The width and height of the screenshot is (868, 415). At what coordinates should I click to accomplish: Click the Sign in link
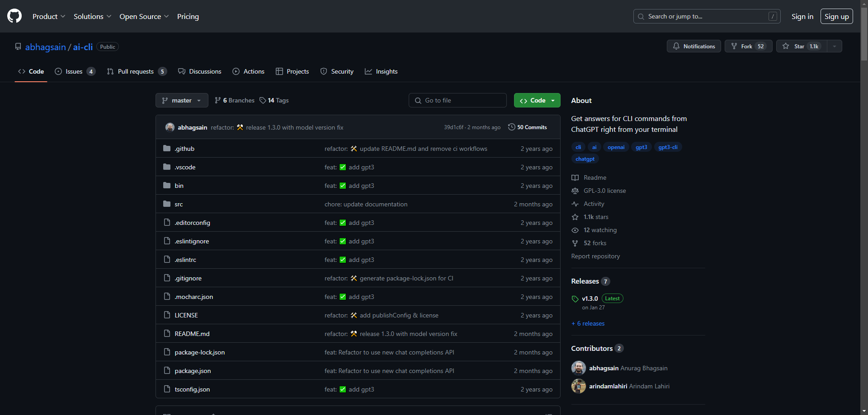click(802, 16)
